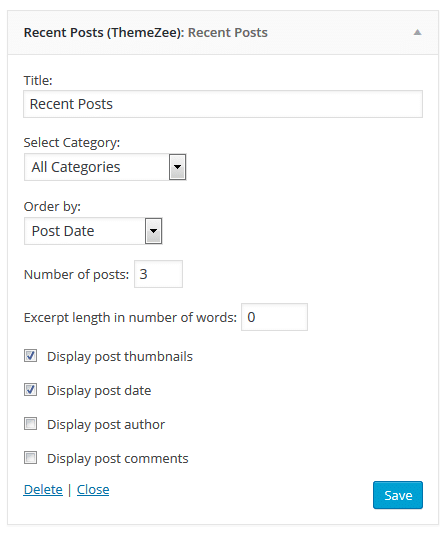Click the Excerpt length words field
Screen dimensions: 446x534
(274, 317)
